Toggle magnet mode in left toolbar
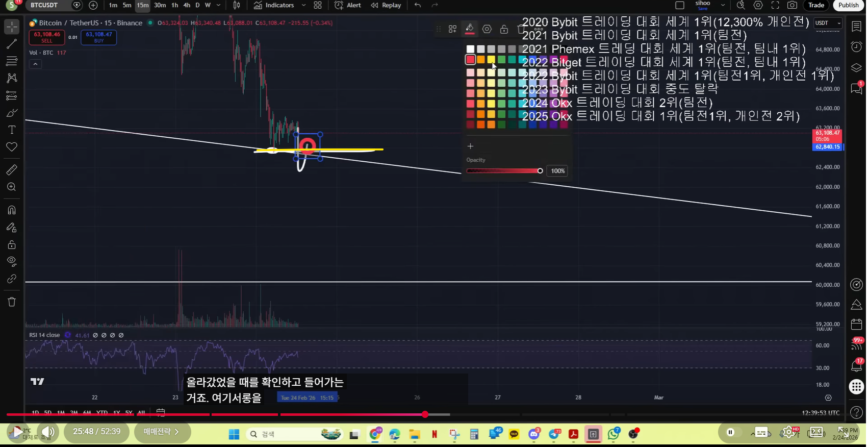The height and width of the screenshot is (447, 868). pos(12,210)
